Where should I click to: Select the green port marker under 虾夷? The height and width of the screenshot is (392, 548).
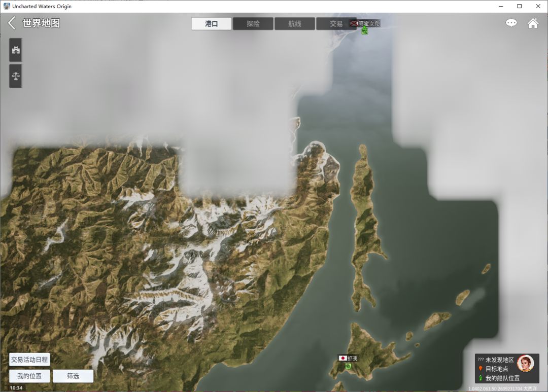pos(348,366)
